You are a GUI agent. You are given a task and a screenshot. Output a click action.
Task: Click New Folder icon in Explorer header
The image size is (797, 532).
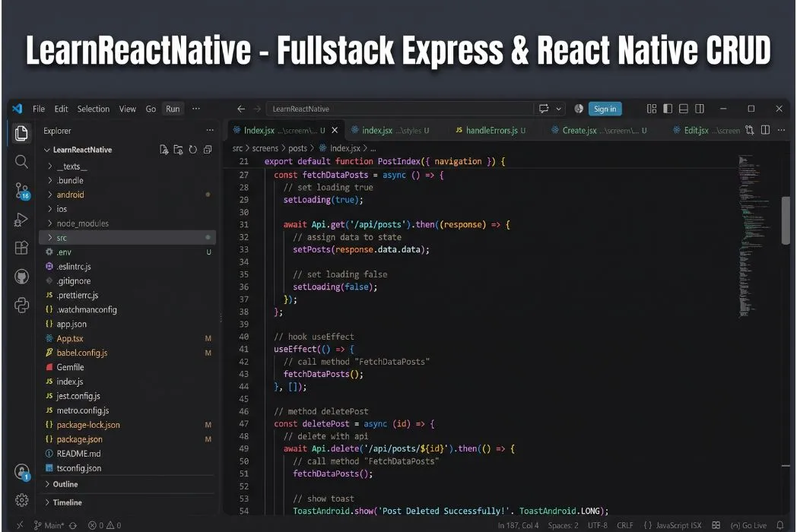pyautogui.click(x=178, y=150)
